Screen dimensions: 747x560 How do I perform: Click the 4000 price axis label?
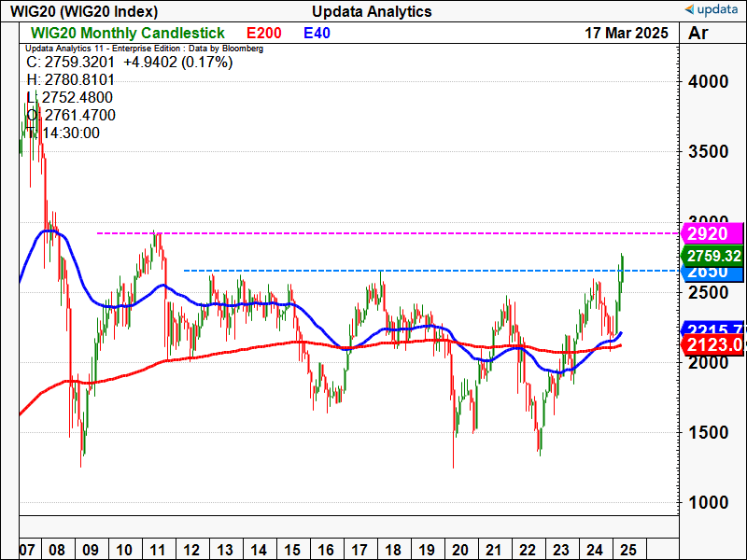click(x=709, y=82)
